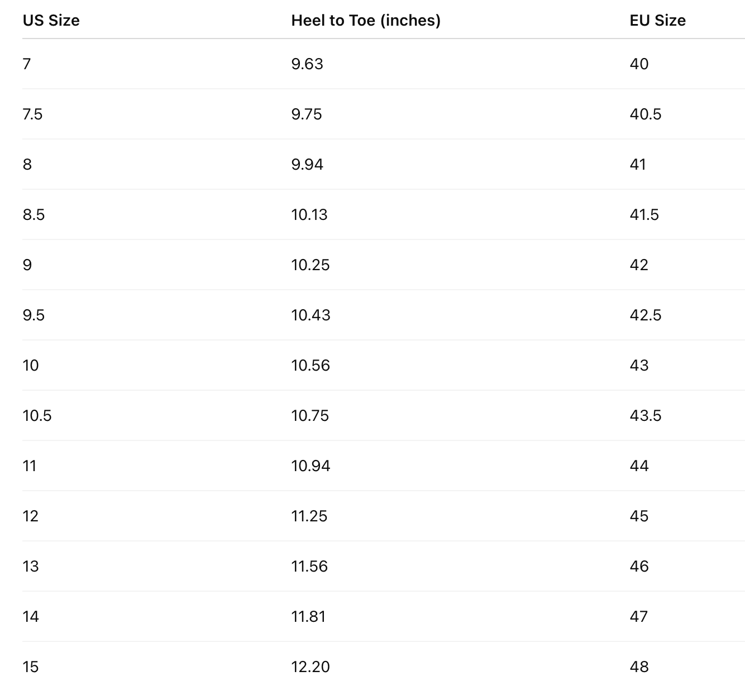Select US size 7.5 cell
745x700 pixels.
[32, 114]
